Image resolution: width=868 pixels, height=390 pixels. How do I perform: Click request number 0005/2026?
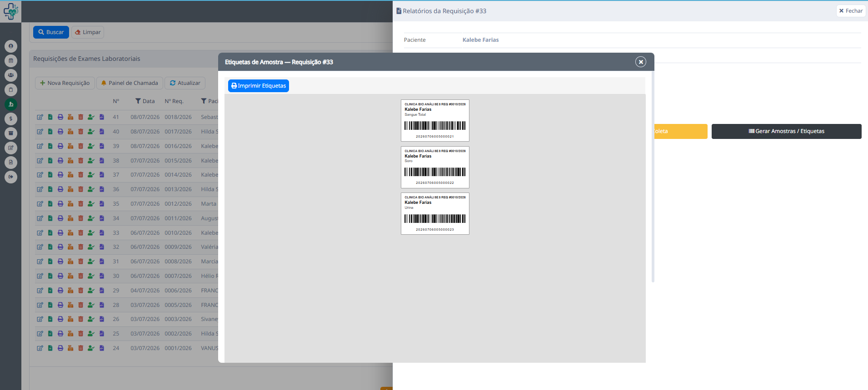178,305
